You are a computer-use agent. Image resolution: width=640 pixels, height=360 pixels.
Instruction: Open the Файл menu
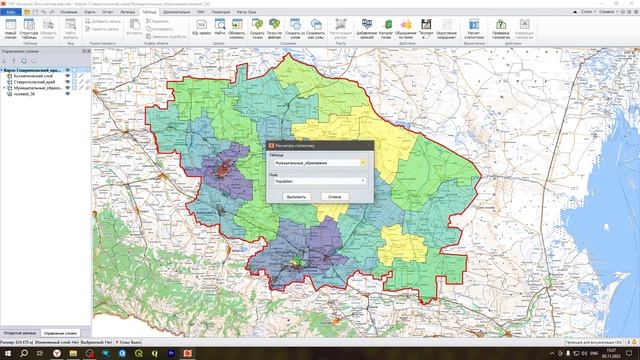click(x=11, y=12)
